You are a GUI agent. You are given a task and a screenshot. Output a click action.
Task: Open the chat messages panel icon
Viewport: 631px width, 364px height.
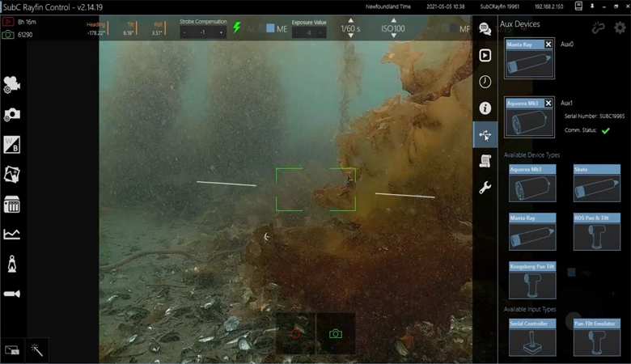click(x=485, y=29)
